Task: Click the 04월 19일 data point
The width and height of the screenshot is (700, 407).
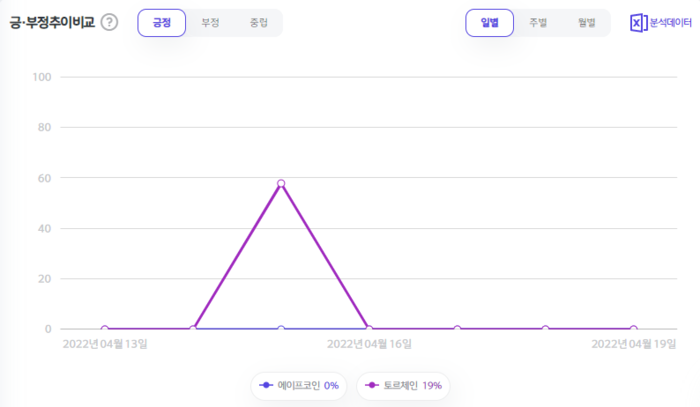Action: [x=633, y=329]
